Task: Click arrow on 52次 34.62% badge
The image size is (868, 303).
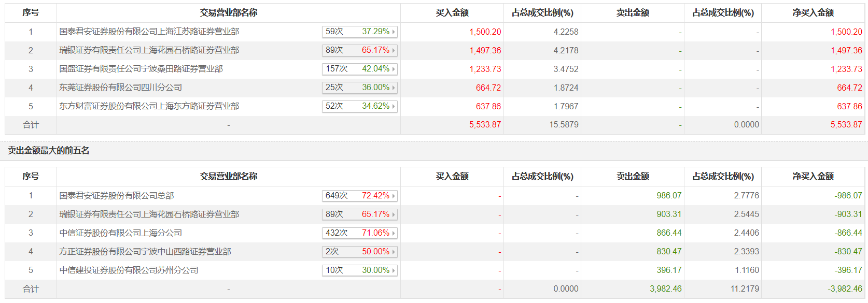Action: pos(394,106)
